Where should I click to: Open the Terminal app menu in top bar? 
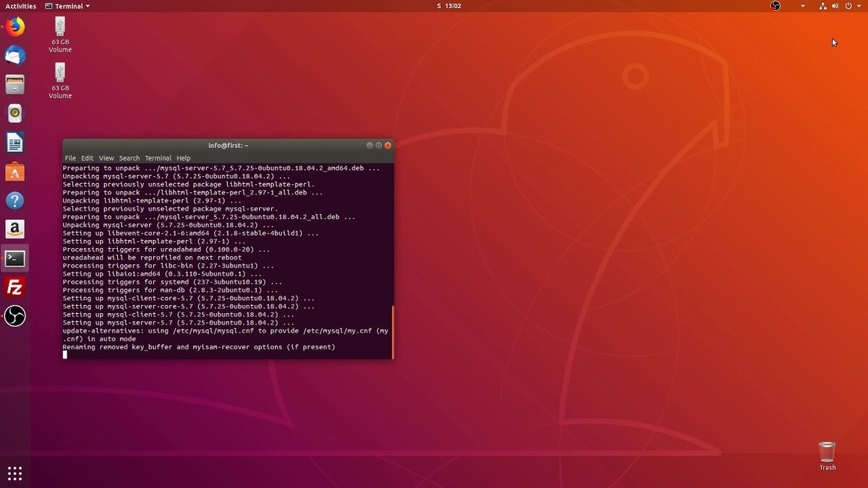tap(67, 6)
